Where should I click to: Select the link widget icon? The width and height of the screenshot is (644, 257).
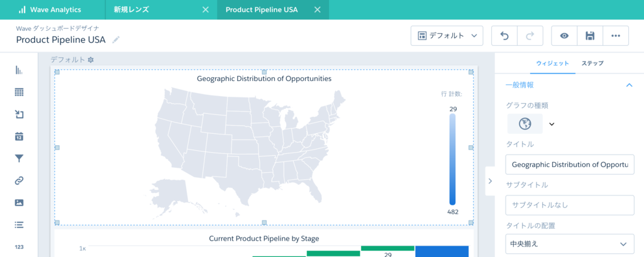[19, 180]
